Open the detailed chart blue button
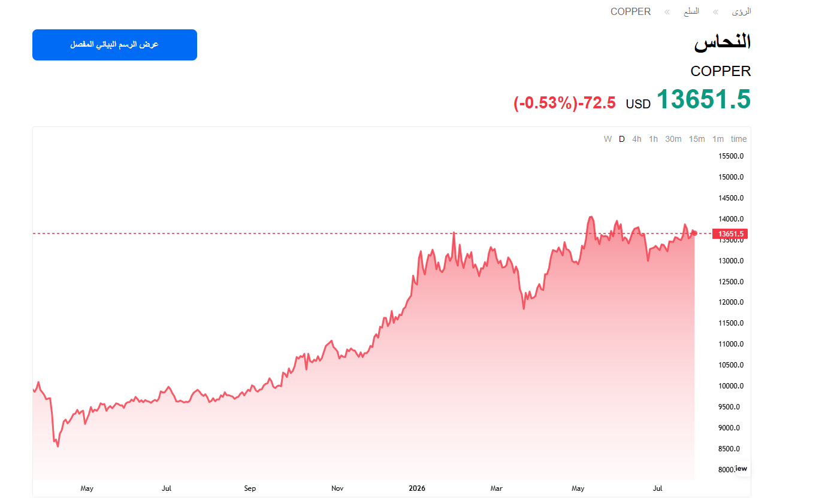The image size is (840, 504). click(114, 45)
